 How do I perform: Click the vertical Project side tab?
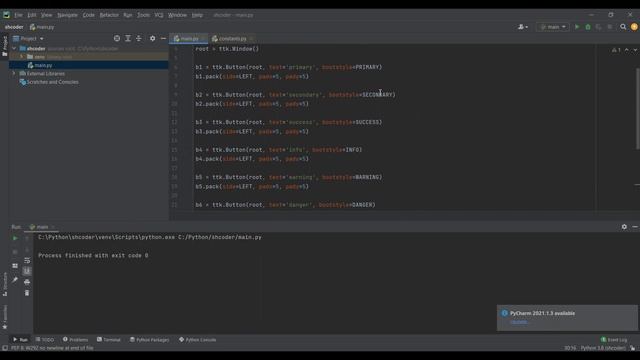click(4, 46)
